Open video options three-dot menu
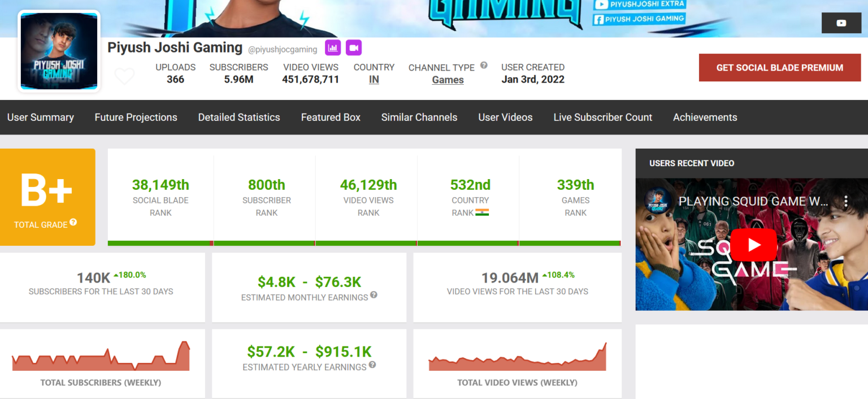The width and height of the screenshot is (868, 399). pyautogui.click(x=846, y=201)
